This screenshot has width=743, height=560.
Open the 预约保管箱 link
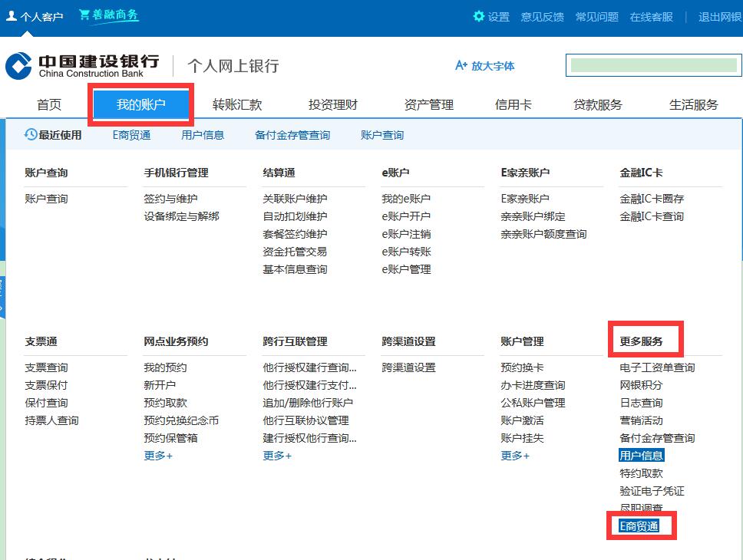click(x=171, y=438)
